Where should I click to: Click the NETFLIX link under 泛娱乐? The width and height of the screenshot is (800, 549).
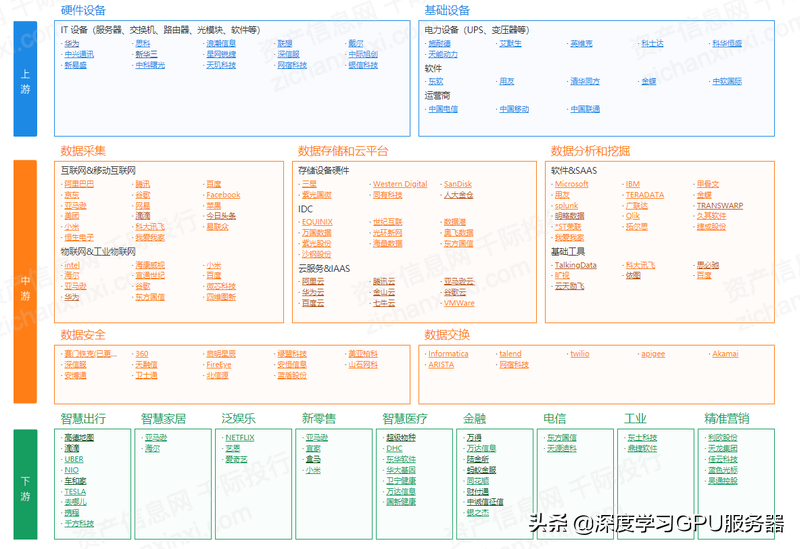pos(240,437)
